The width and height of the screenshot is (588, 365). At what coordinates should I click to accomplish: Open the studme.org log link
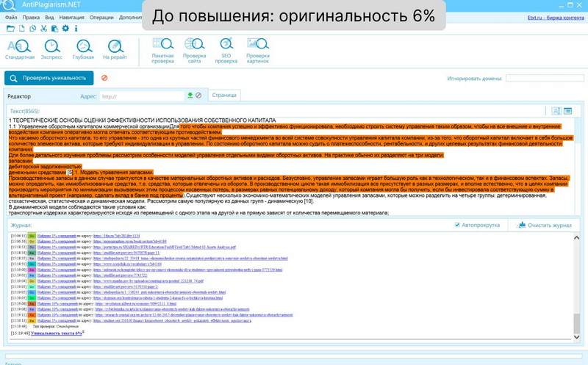[172, 320]
